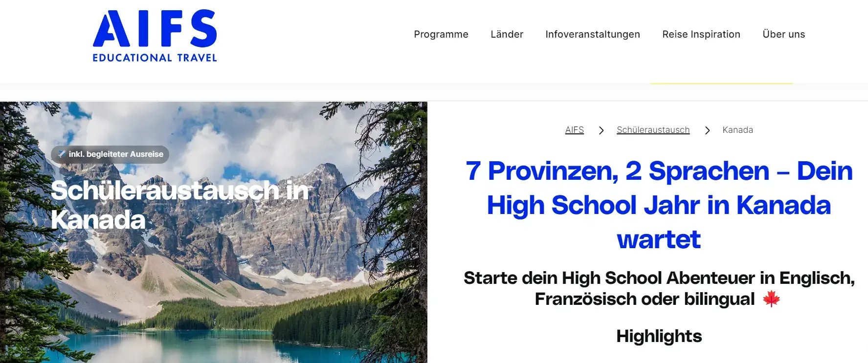The height and width of the screenshot is (363, 868).
Task: Open the Reise Inspiration menu item
Action: [701, 34]
